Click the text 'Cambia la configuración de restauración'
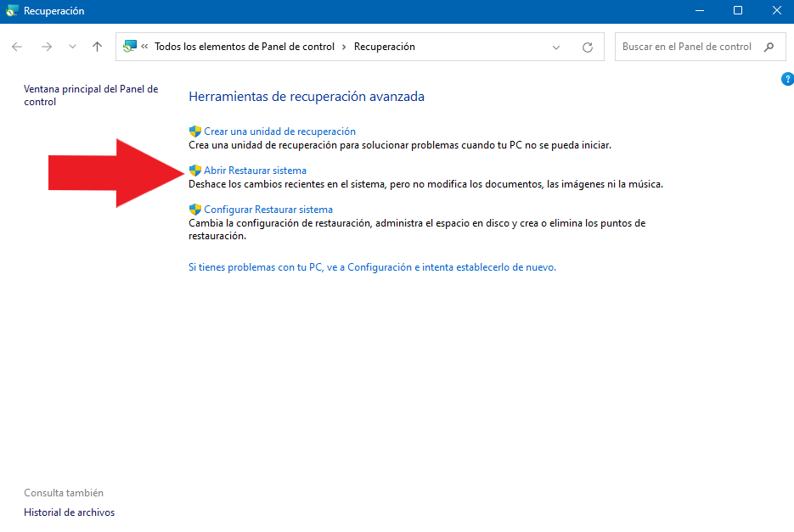Screen dimensions: 794x532 (280, 223)
